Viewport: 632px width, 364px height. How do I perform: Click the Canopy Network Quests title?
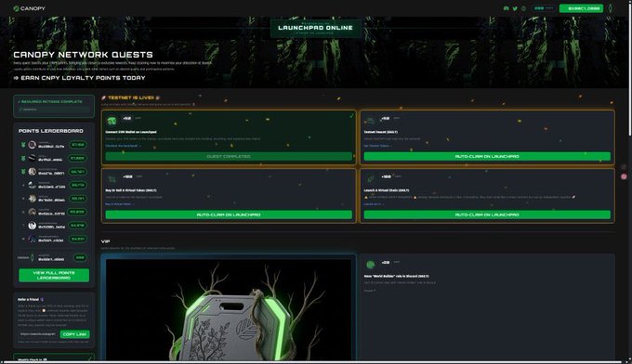click(83, 55)
